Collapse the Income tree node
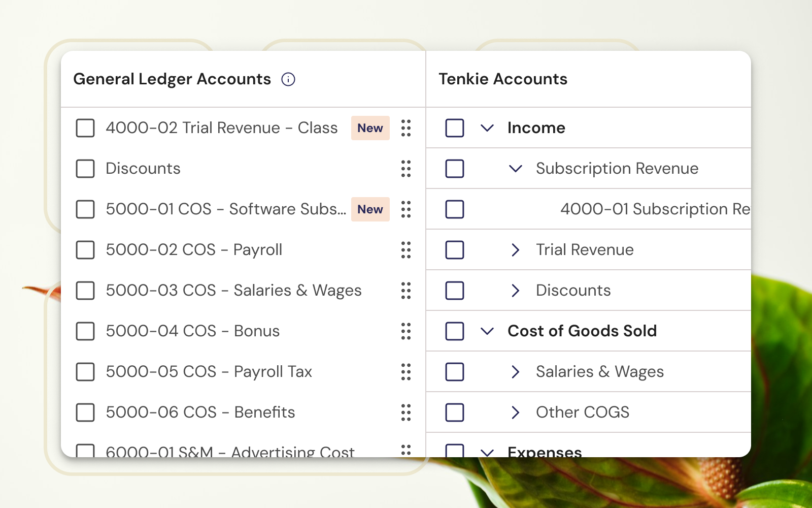The height and width of the screenshot is (508, 812). point(487,128)
